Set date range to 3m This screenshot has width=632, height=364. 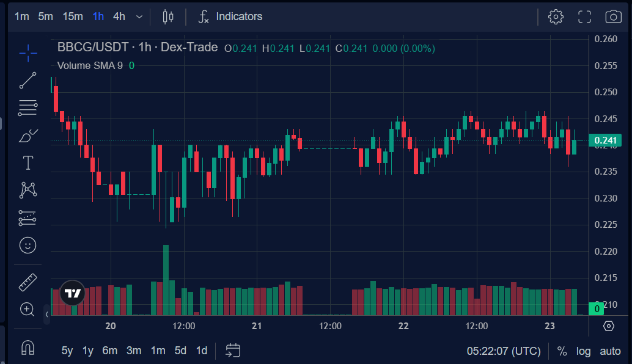(134, 351)
